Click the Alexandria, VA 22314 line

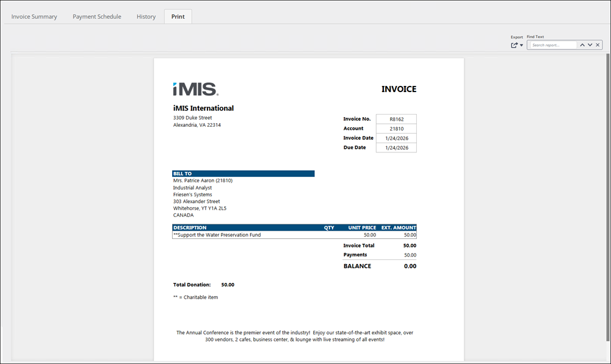(197, 125)
